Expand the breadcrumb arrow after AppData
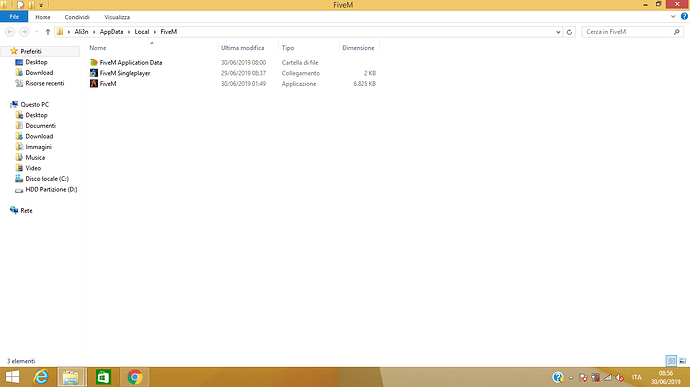 tap(129, 32)
